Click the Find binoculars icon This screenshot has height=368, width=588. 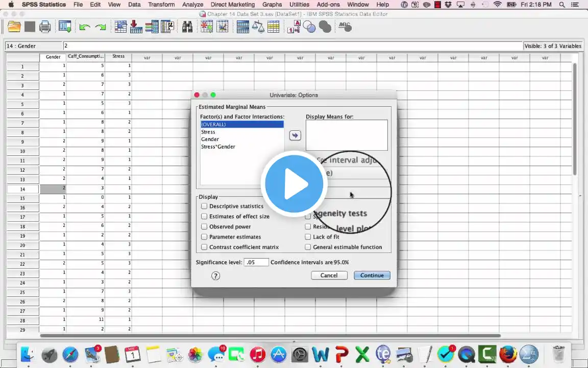tap(187, 27)
